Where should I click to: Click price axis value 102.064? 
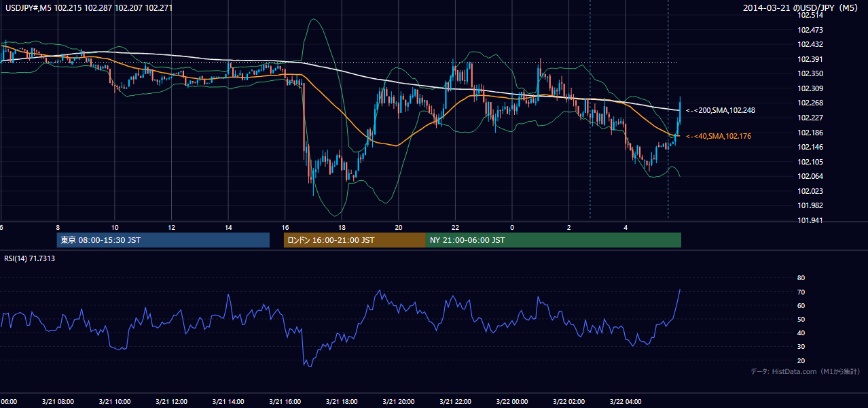[x=810, y=176]
